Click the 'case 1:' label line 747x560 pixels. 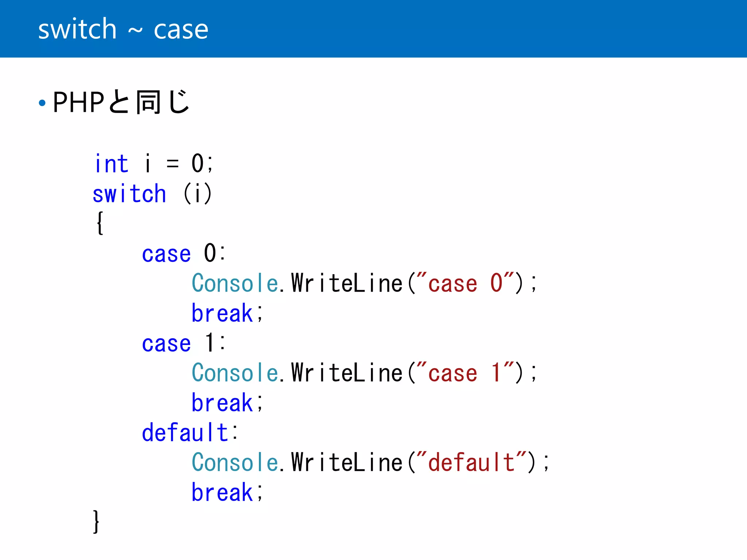184,343
